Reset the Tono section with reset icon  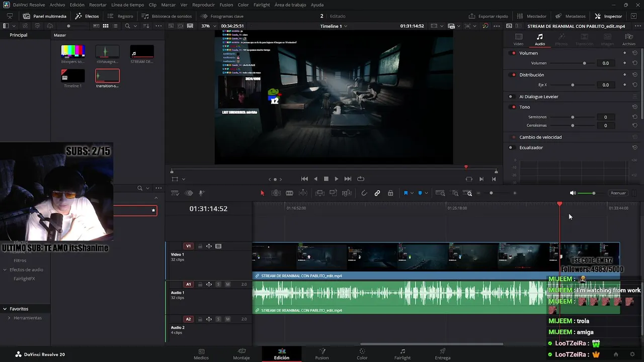click(634, 107)
